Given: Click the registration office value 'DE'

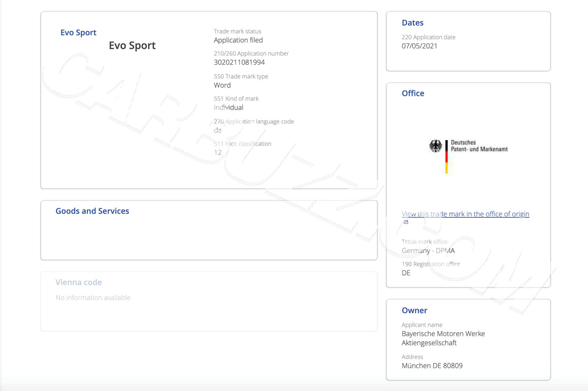Looking at the screenshot, I should click(x=406, y=273).
